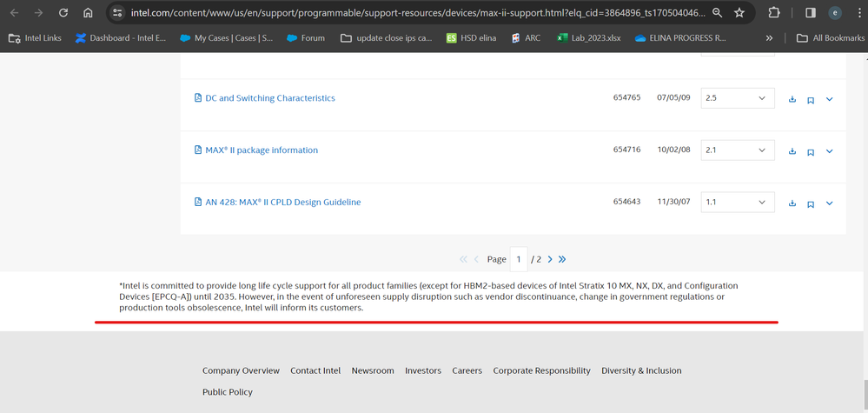Bookmark the DC and Switching Characteristics row
Image resolution: width=868 pixels, height=413 pixels.
point(811,99)
